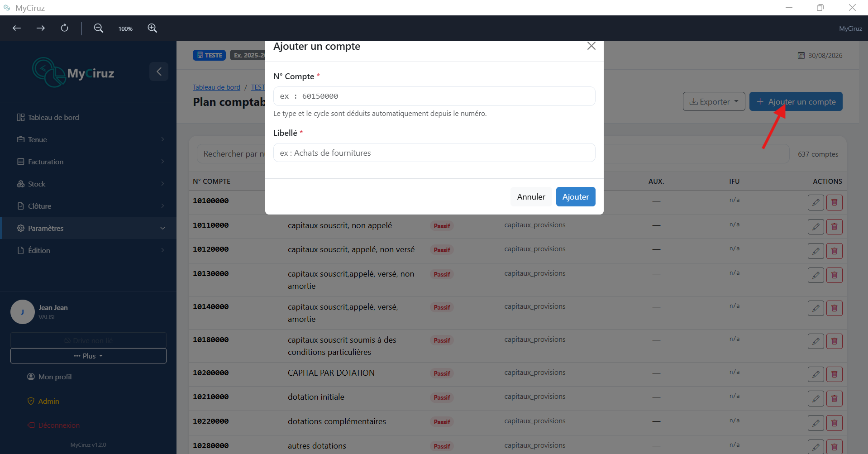The width and height of the screenshot is (868, 454).
Task: Open the Plus dropdown in sidebar
Action: tap(88, 356)
